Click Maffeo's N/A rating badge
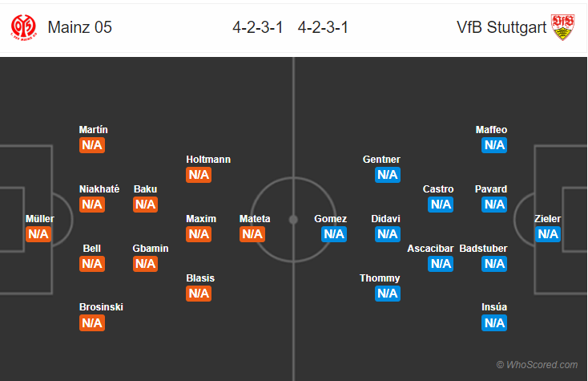This screenshot has width=588, height=381. [x=494, y=145]
